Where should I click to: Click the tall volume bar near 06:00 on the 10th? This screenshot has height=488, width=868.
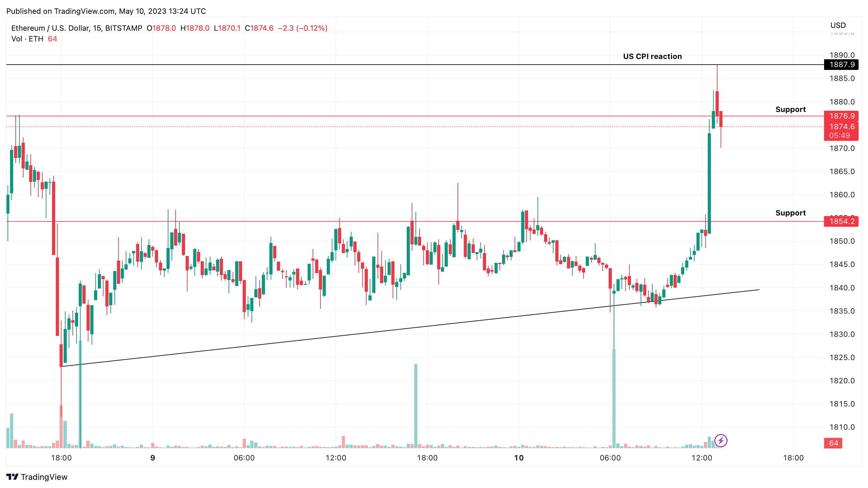(614, 399)
